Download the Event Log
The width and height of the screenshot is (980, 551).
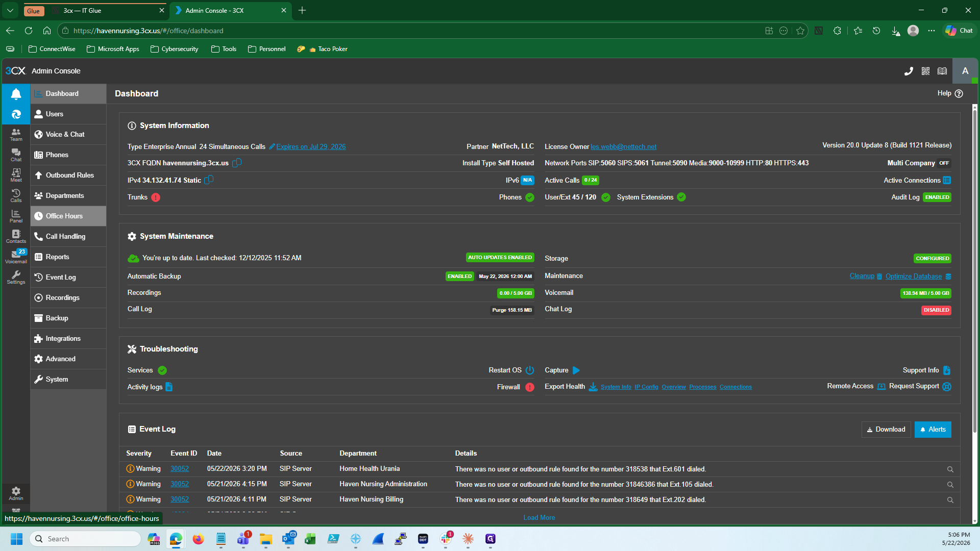click(886, 430)
